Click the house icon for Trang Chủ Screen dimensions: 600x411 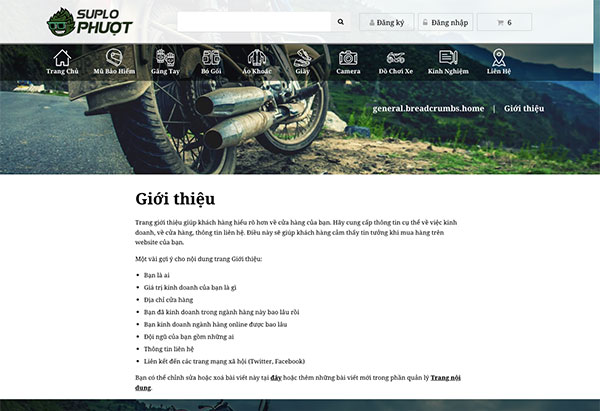(62, 58)
